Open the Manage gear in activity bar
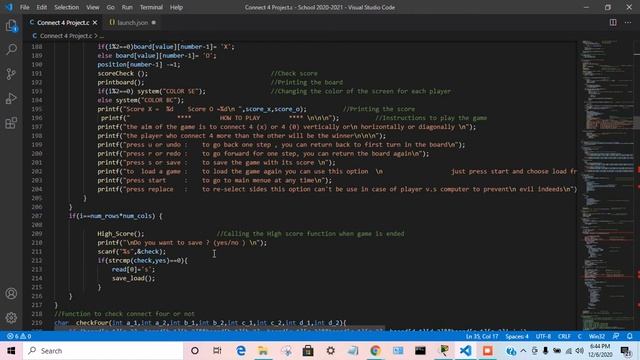The height and width of the screenshot is (360, 640). (x=11, y=317)
